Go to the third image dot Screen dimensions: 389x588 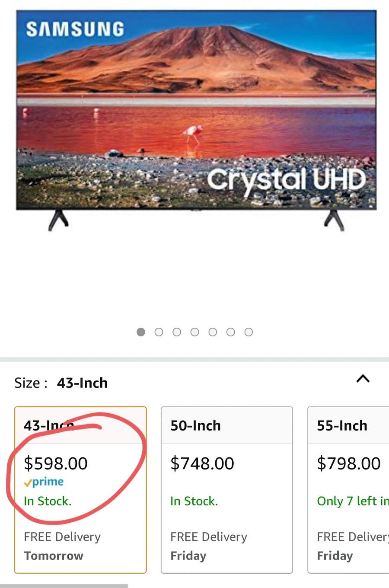tap(177, 332)
